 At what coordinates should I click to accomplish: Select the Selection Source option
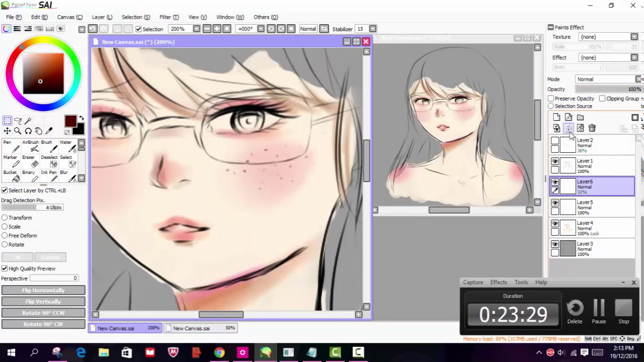pos(551,106)
